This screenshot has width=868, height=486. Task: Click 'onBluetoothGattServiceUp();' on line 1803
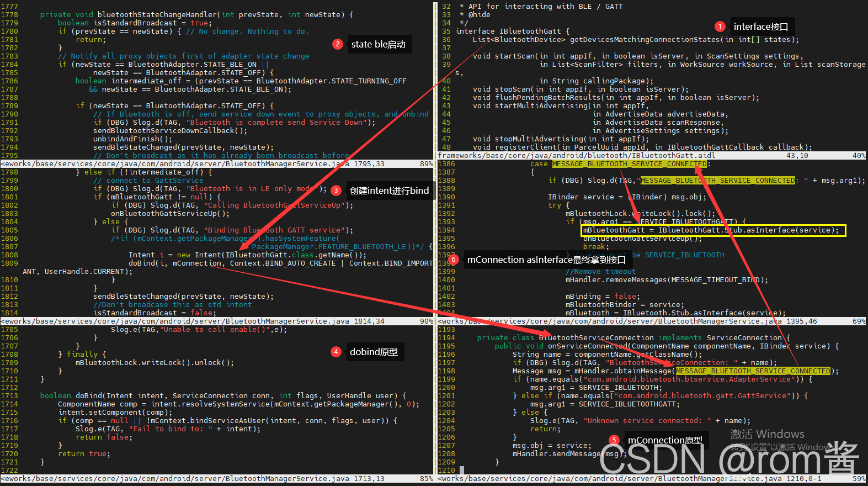170,214
